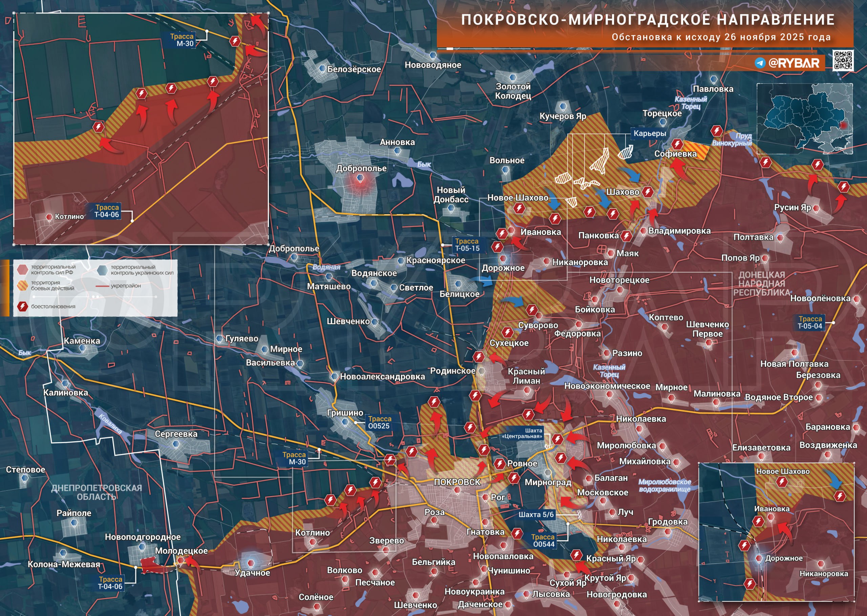867x616 pixels.
Task: Click the clash icon right of Панковка label
Action: pos(626,236)
